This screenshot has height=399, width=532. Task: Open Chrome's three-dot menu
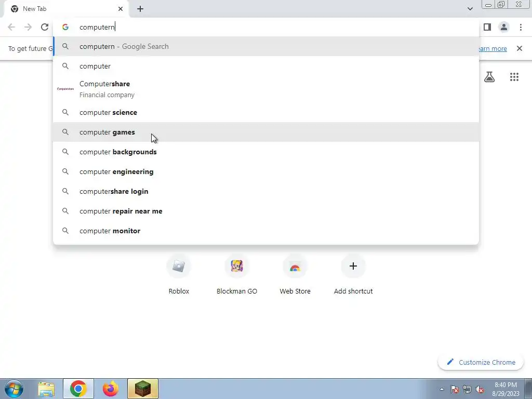point(521,27)
